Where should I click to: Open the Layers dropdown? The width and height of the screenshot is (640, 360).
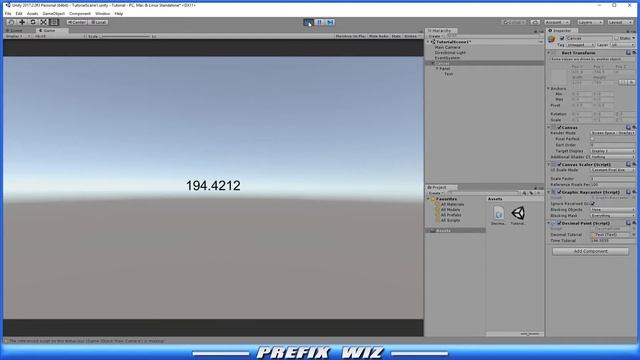[x=590, y=22]
